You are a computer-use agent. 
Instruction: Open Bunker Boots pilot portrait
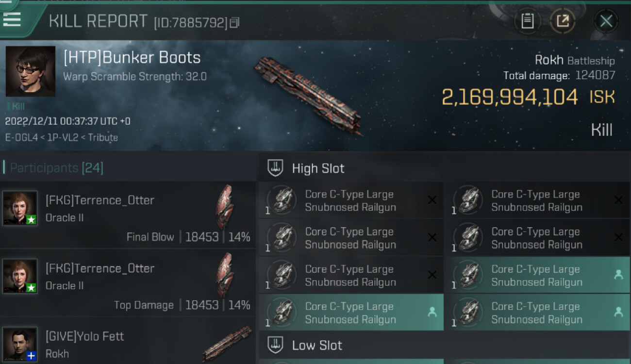31,71
